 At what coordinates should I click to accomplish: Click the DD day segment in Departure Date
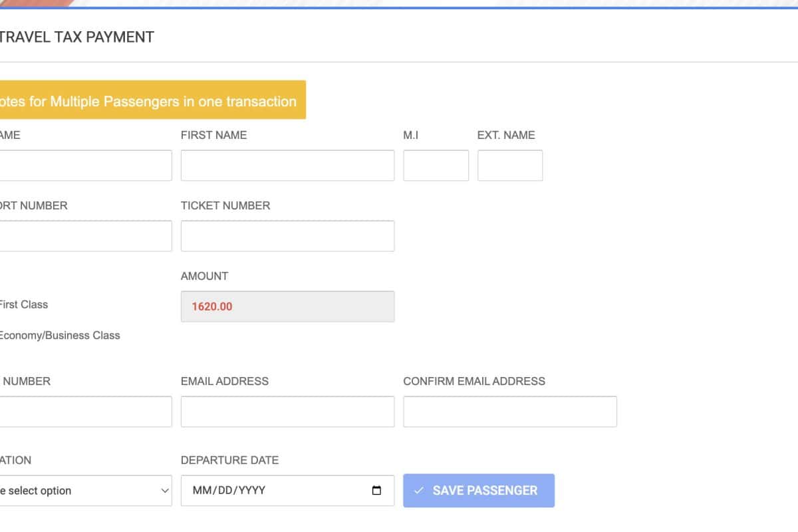point(224,491)
